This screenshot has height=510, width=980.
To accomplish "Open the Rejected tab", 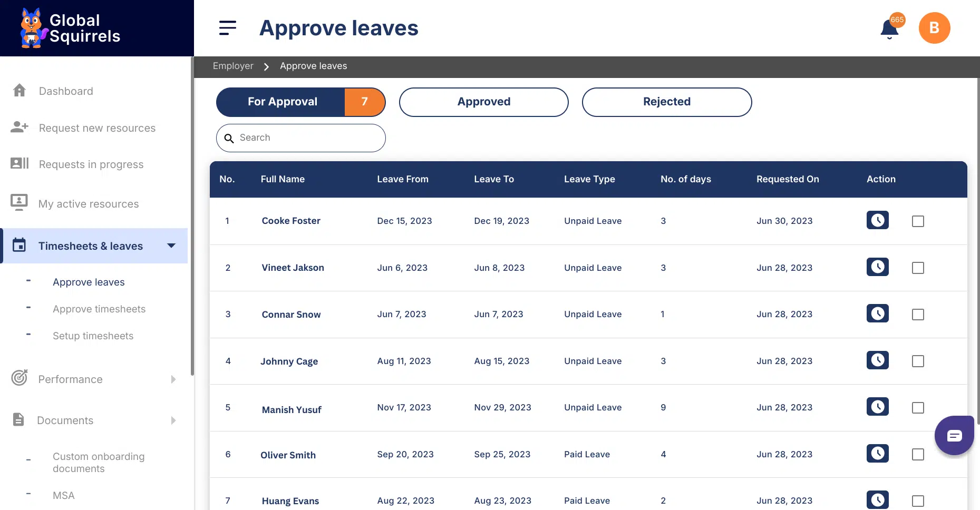I will coord(666,102).
